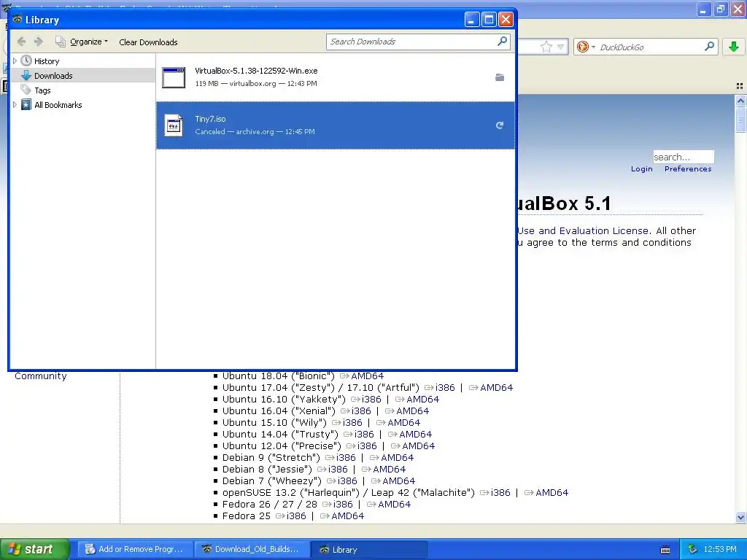Click the Library window title bar icon
747x560 pixels.
18,20
